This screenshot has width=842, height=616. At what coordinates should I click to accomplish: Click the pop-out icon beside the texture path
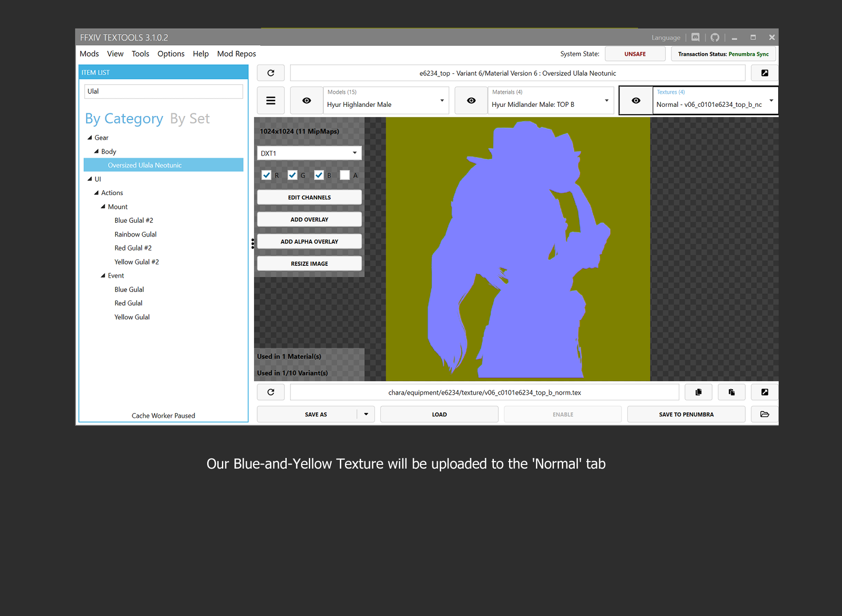coord(764,392)
